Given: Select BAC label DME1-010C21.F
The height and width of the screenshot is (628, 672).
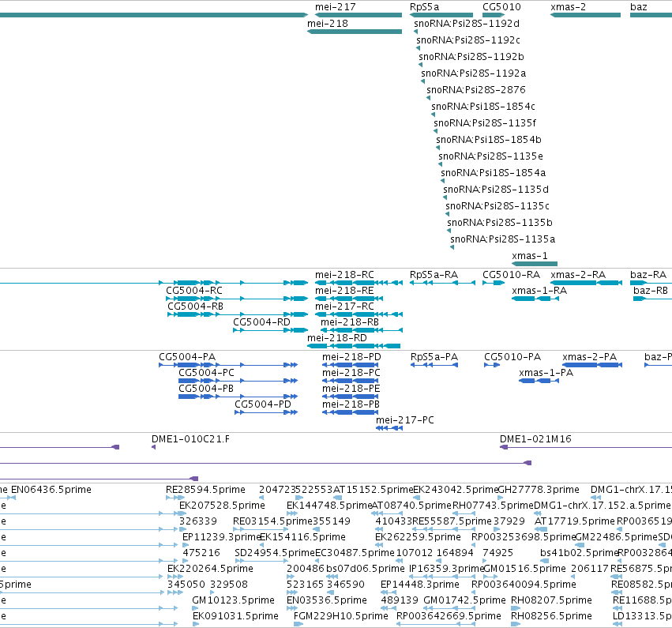Looking at the screenshot, I should point(191,439).
